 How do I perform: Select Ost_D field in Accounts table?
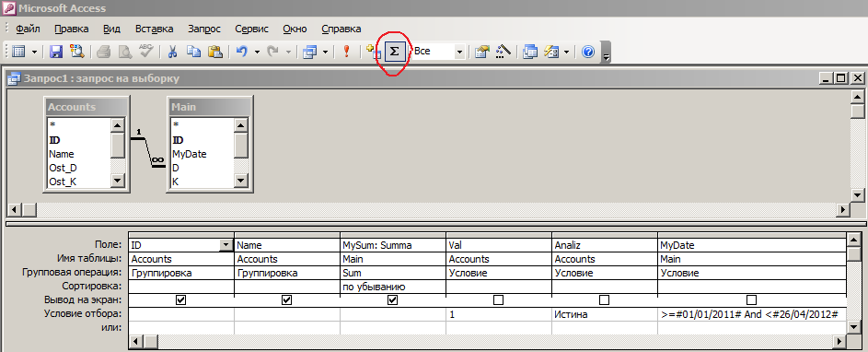pos(63,168)
